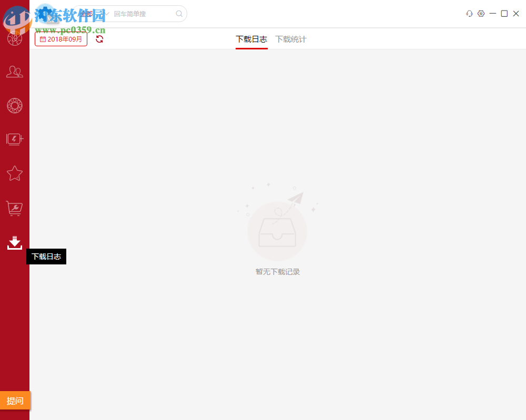
Task: Open the shopping cart tools icon
Action: point(14,208)
